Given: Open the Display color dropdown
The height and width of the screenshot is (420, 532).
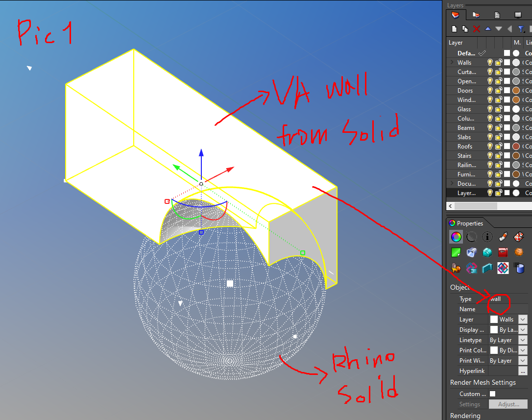Looking at the screenshot, I should coord(523,330).
